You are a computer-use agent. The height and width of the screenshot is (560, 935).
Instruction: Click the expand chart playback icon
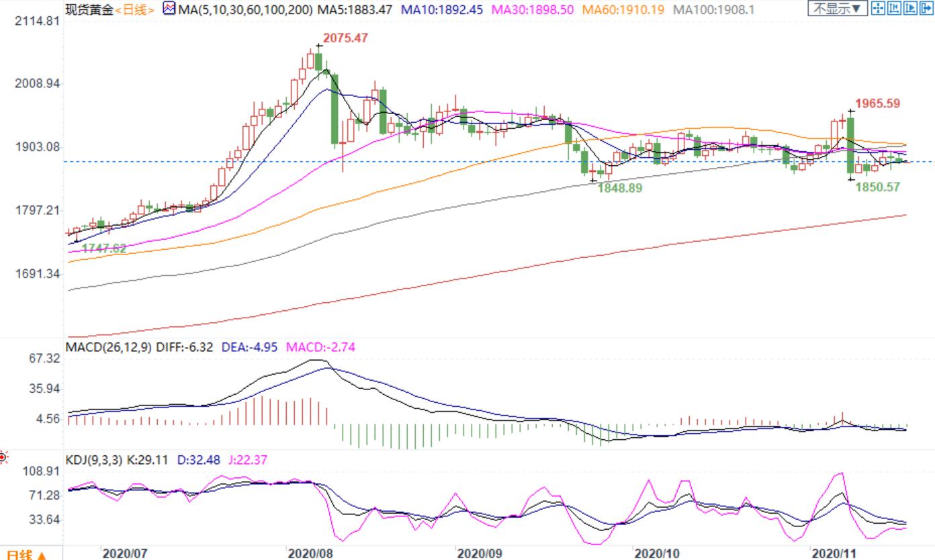[910, 8]
